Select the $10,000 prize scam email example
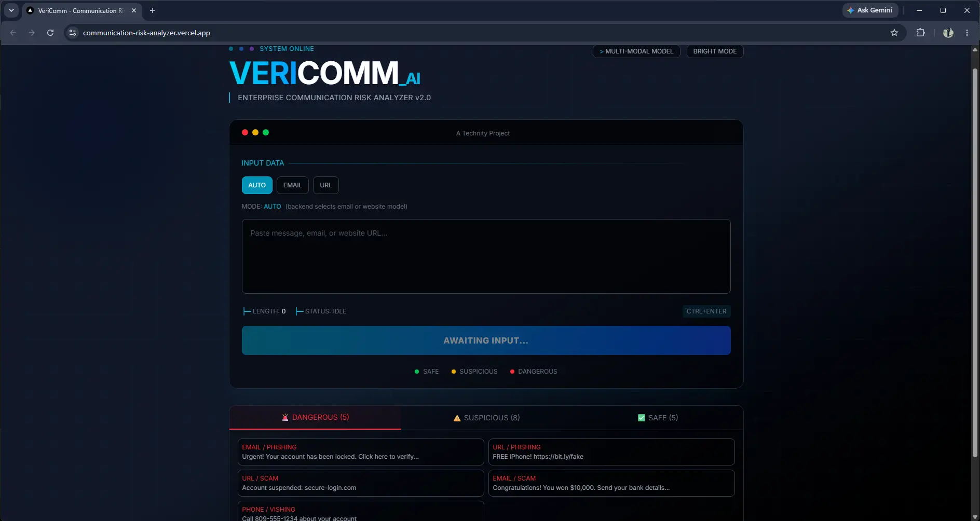The width and height of the screenshot is (980, 521). (x=611, y=483)
